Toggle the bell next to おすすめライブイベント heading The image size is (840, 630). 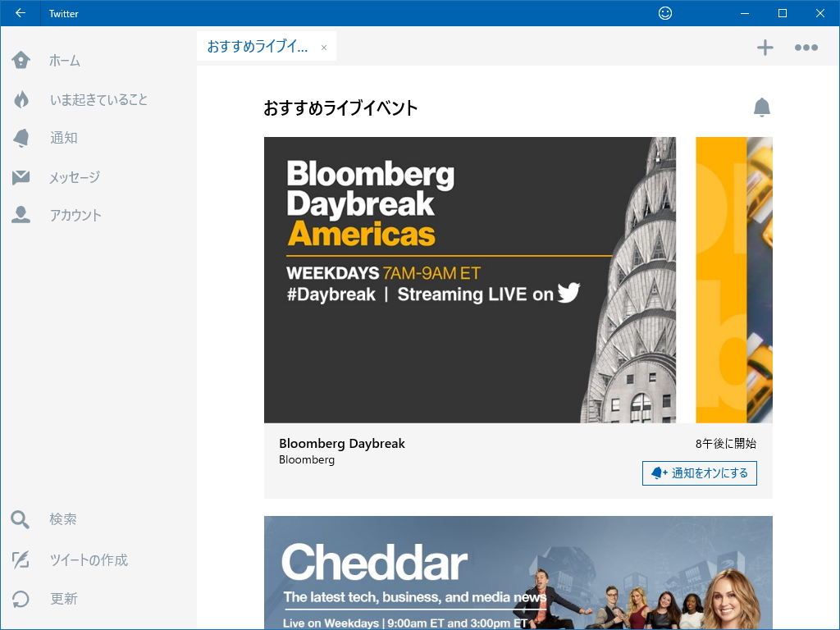click(761, 107)
